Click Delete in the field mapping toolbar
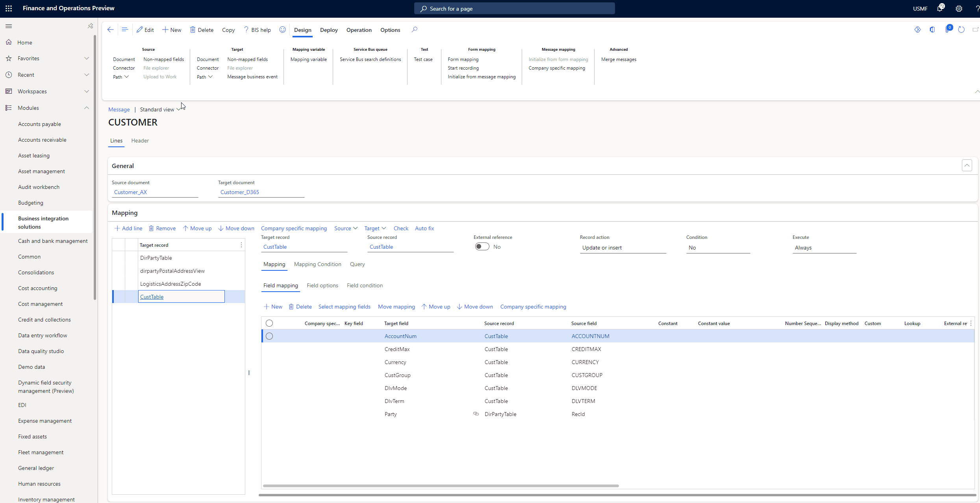Image resolution: width=980 pixels, height=503 pixels. [x=300, y=307]
